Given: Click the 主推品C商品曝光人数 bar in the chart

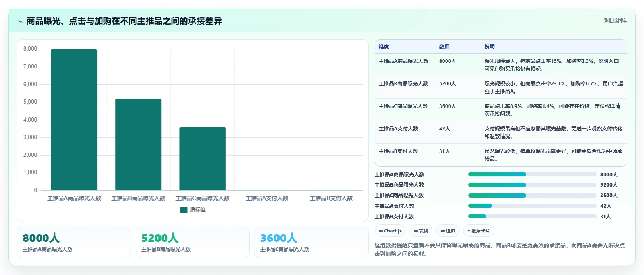Looking at the screenshot, I should tap(203, 159).
